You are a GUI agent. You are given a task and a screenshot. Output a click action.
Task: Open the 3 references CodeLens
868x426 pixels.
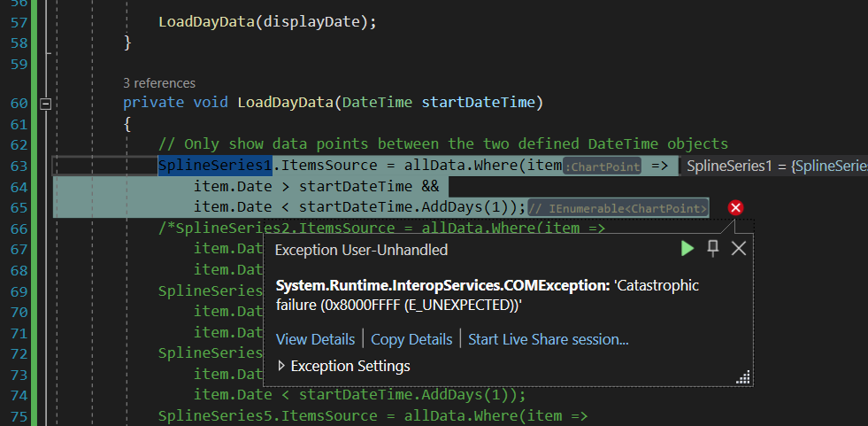(159, 83)
